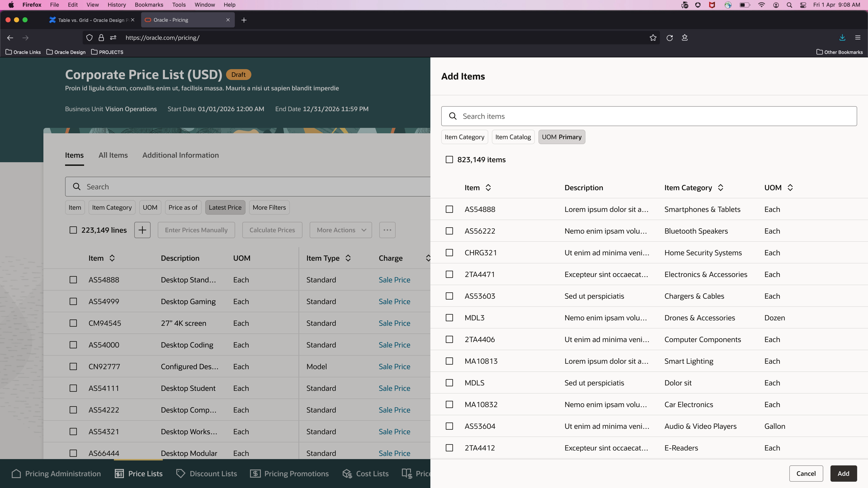Click the Pricing Promotions dollar icon
Screen dimensions: 868x488
click(x=255, y=474)
